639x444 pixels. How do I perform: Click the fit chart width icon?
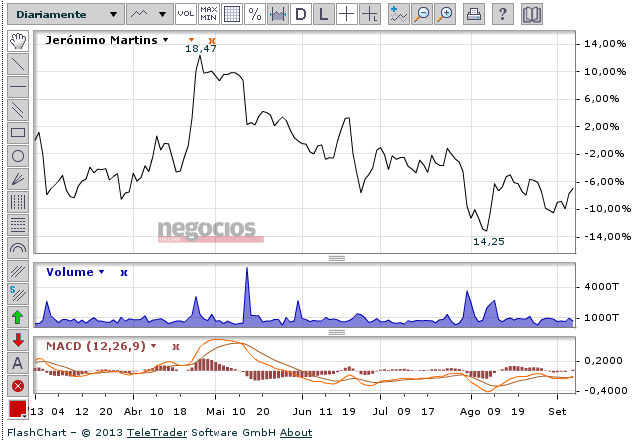point(278,14)
